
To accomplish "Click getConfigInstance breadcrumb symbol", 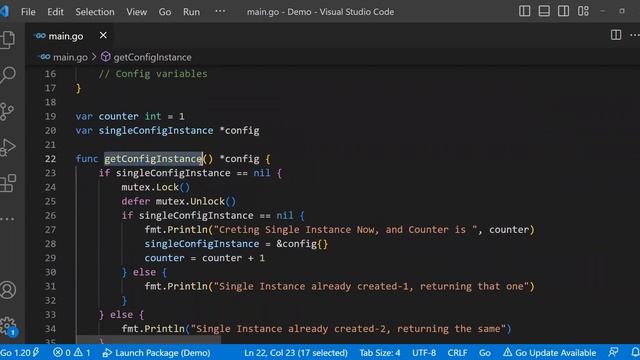I will pos(152,57).
